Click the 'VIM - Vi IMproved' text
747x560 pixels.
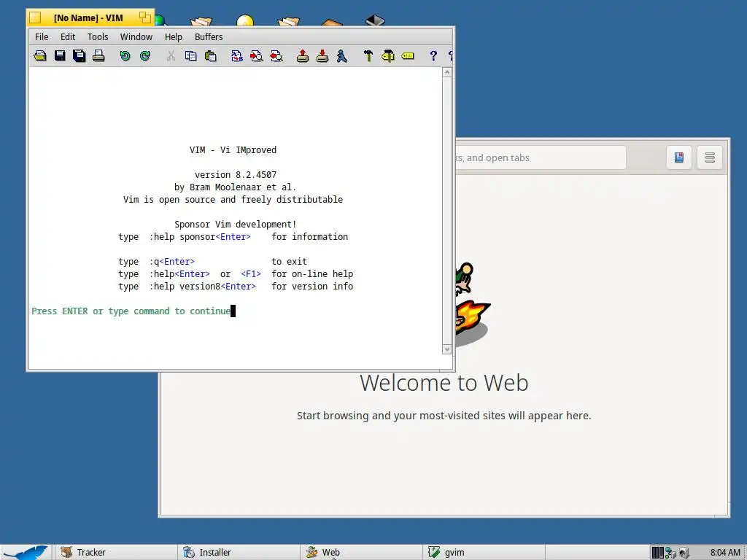tap(233, 150)
